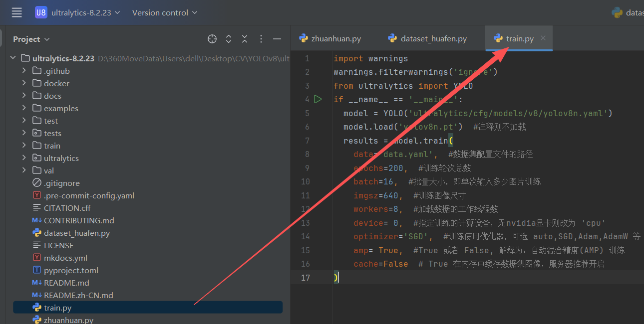Click the Python icon on dataset_huafen.py tab

click(392, 38)
